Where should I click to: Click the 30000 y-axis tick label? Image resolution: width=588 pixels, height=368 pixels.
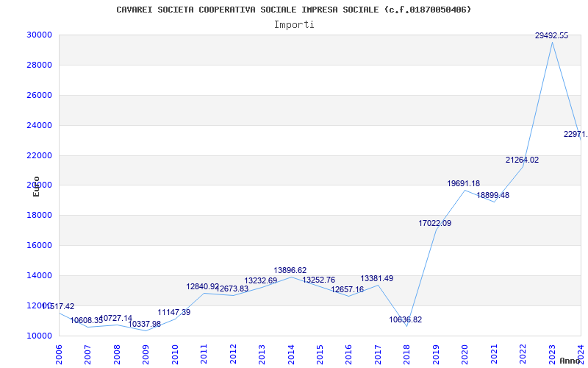click(39, 35)
